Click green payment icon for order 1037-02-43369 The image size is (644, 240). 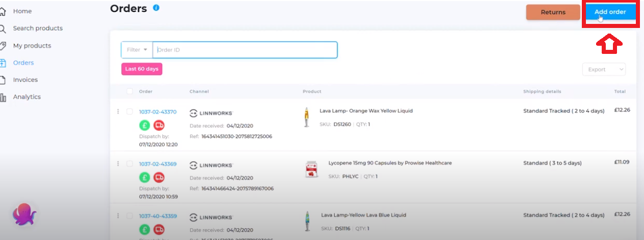pos(145,177)
